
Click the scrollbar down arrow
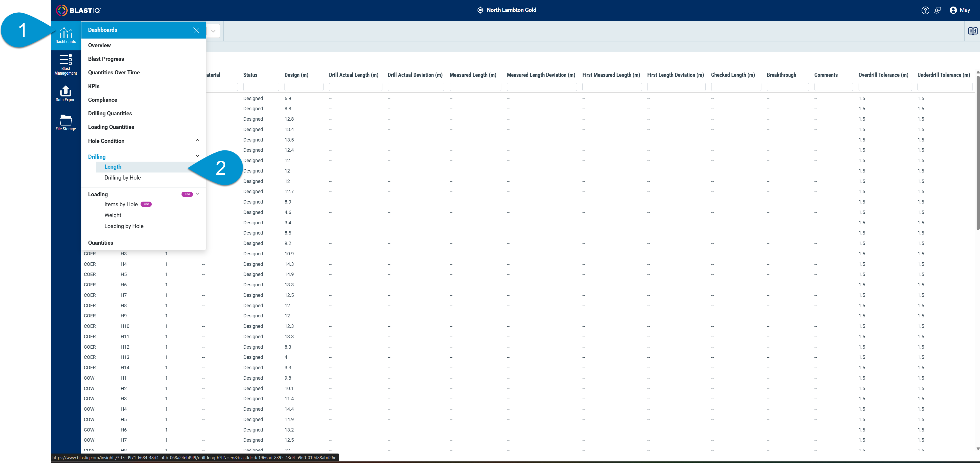pyautogui.click(x=978, y=448)
